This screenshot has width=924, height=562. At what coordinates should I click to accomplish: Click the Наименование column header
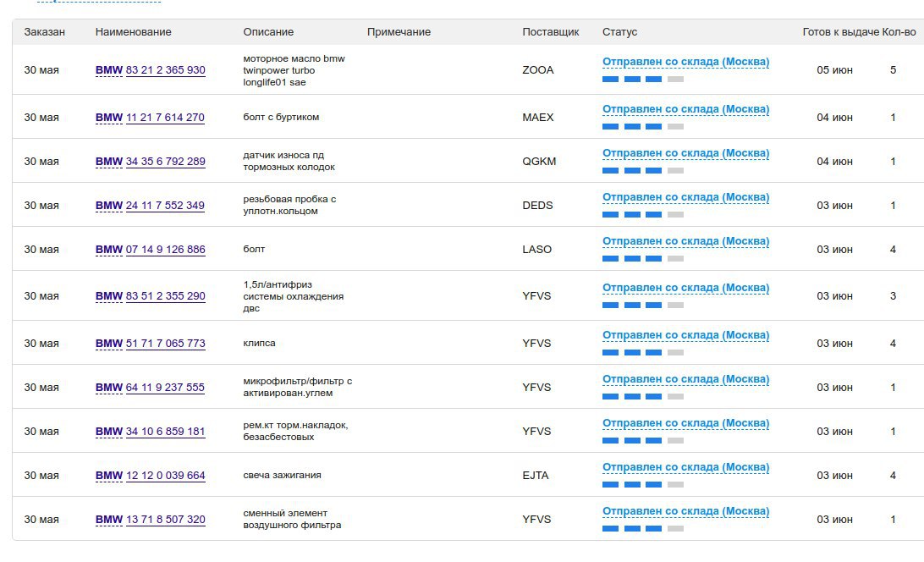133,32
